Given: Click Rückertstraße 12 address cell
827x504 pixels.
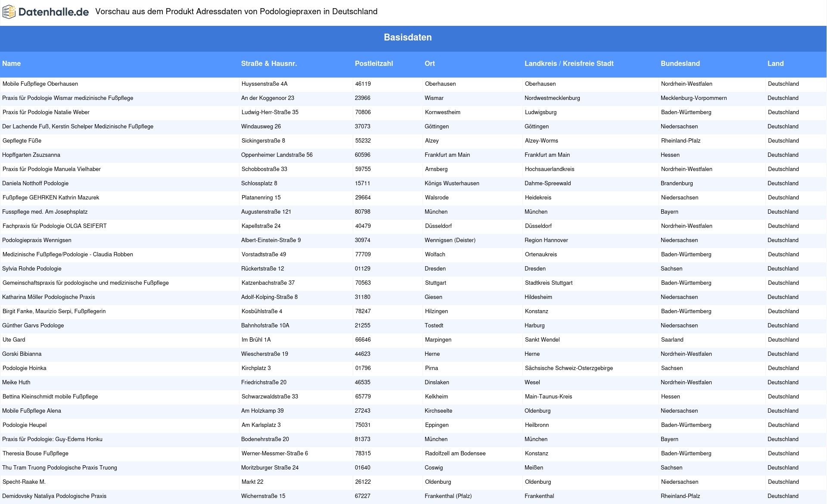Looking at the screenshot, I should (263, 269).
